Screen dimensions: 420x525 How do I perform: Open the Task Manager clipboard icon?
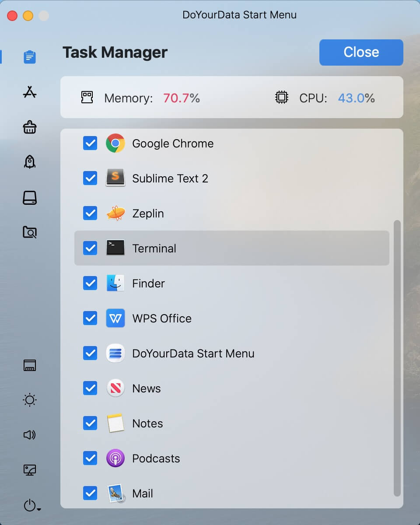(x=29, y=56)
